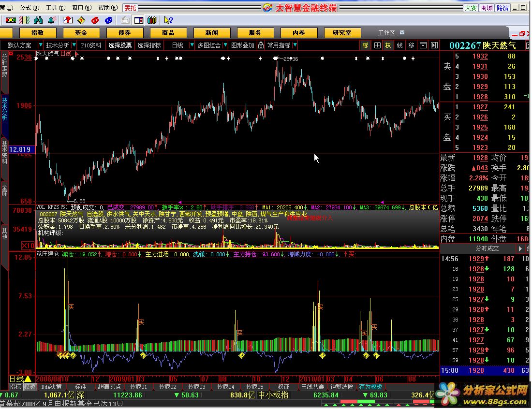Select the 神契波段 template tab
The image size is (532, 409).
(x=341, y=387)
